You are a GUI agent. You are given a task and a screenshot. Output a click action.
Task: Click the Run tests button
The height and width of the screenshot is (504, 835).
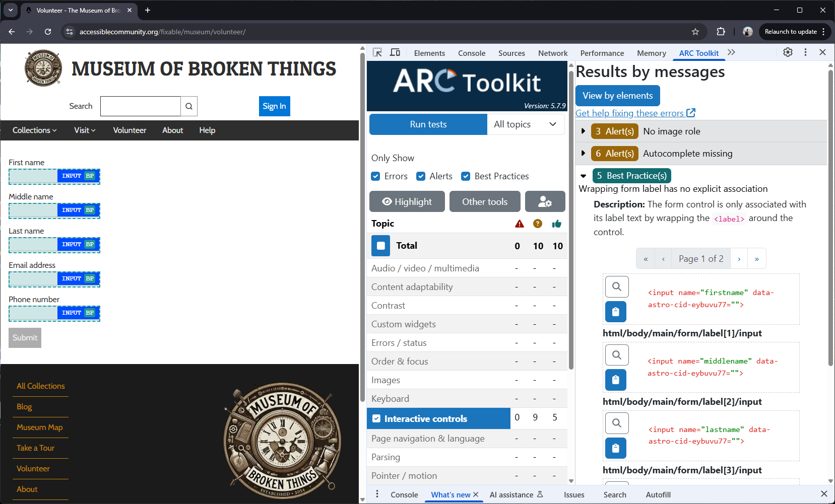click(x=428, y=124)
